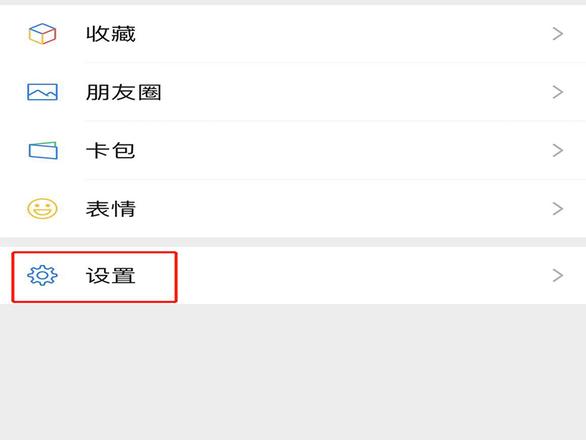This screenshot has width=586, height=440.
Task: Tap the 表情 smiley face icon
Action: pyautogui.click(x=42, y=209)
